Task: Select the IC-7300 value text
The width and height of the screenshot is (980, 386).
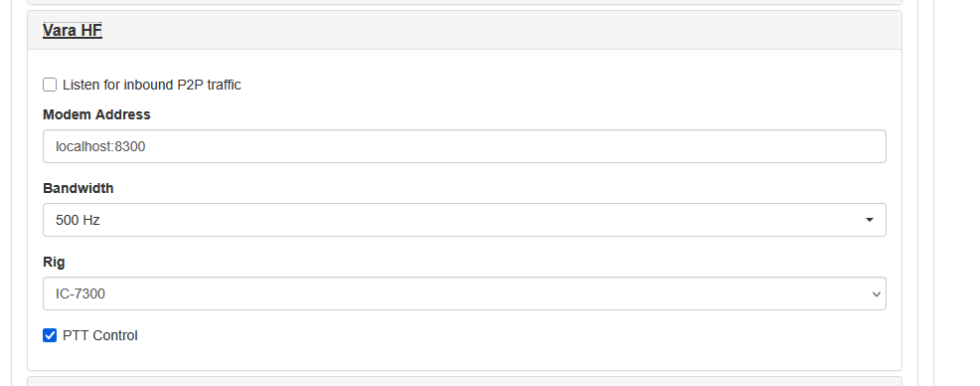Action: pyautogui.click(x=80, y=293)
